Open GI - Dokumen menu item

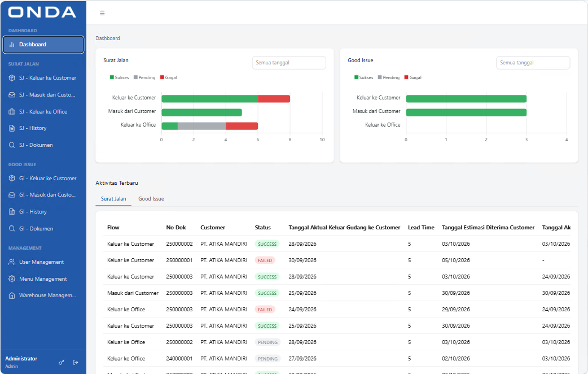pos(43,228)
